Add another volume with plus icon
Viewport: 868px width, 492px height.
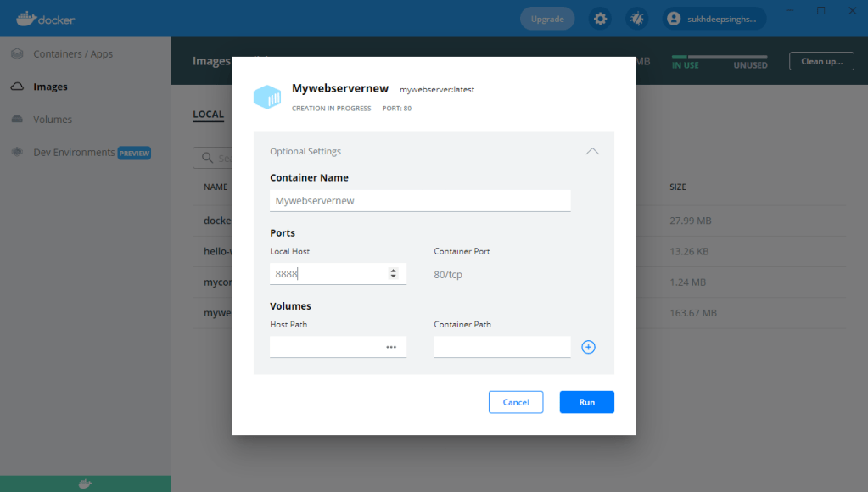[x=589, y=347]
